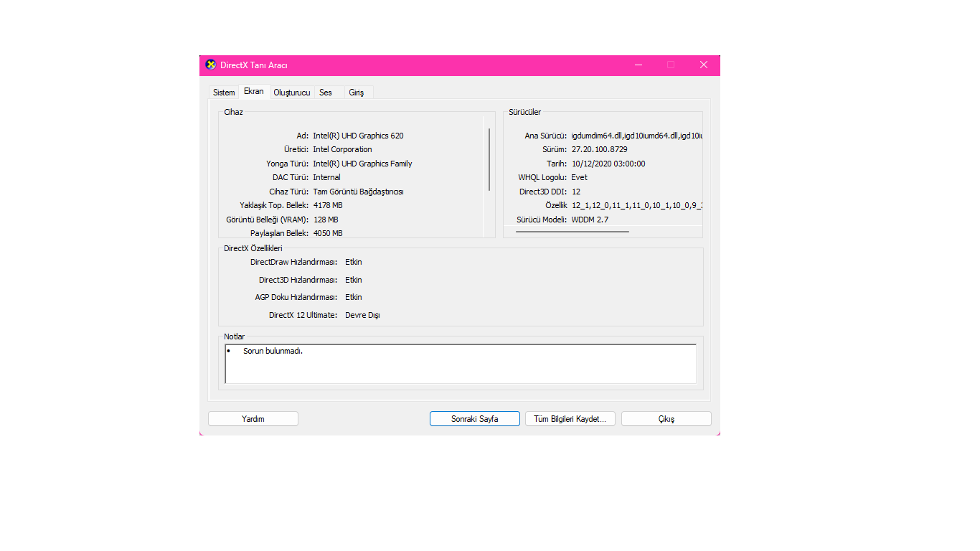Close the DirectX Tanı Aracı window
This screenshot has width=980, height=551.
click(704, 65)
